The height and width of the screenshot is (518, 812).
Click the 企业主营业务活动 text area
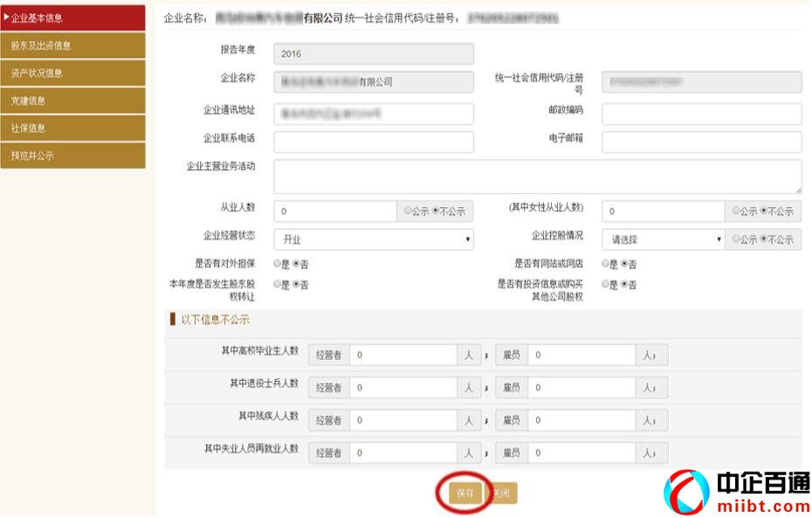[536, 175]
